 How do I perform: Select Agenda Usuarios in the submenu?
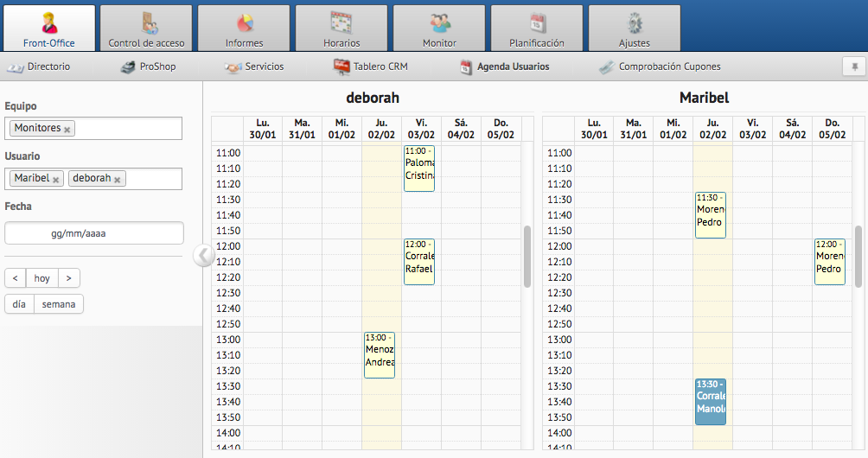coord(504,67)
